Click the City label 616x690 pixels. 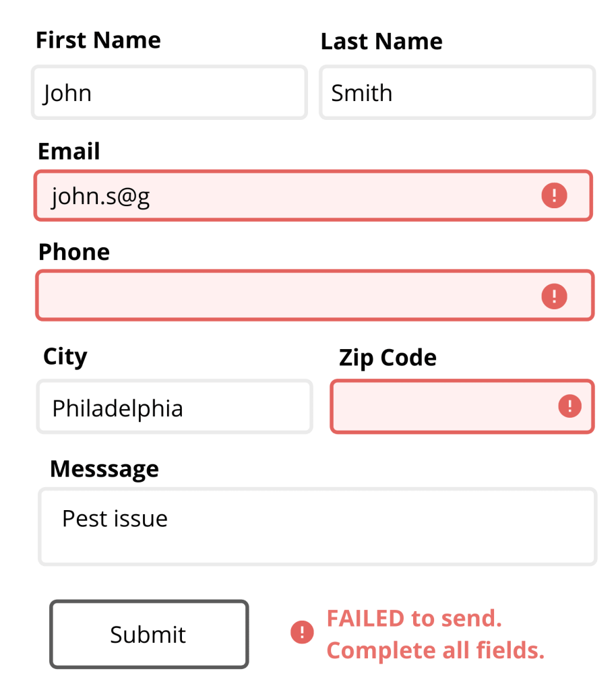[65, 357]
